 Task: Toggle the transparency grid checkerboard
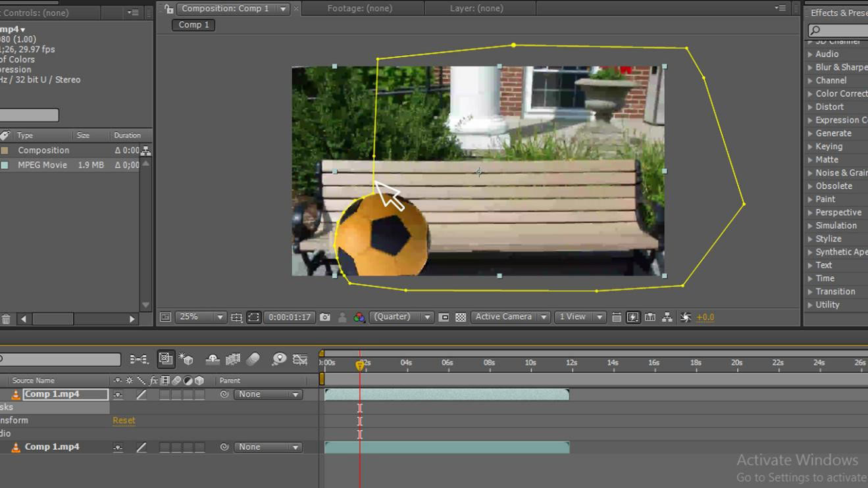pos(461,317)
